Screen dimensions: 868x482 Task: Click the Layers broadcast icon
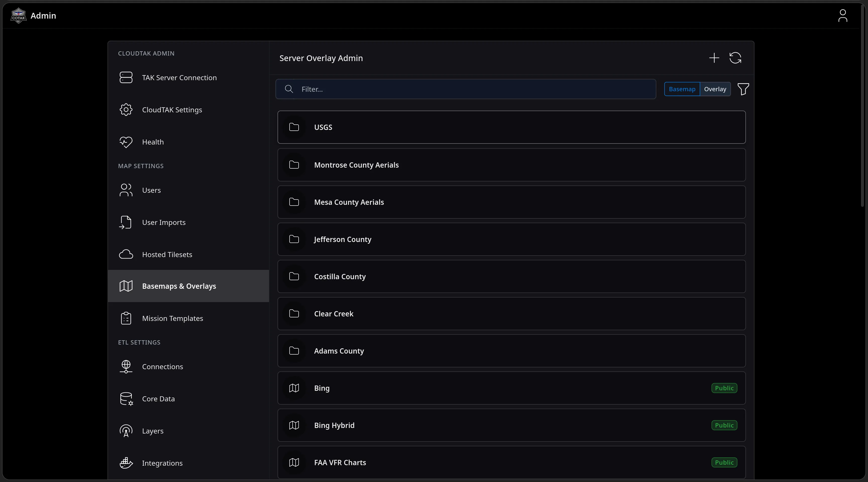coord(126,431)
